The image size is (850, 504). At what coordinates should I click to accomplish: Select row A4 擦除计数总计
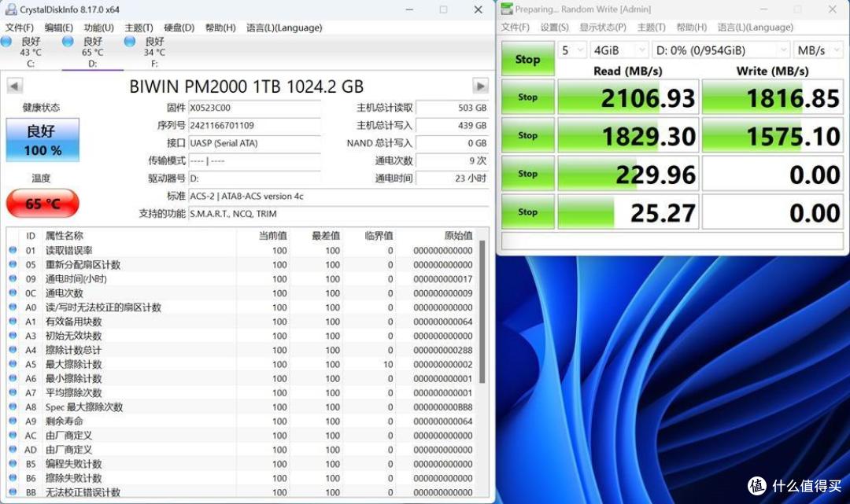[242, 350]
